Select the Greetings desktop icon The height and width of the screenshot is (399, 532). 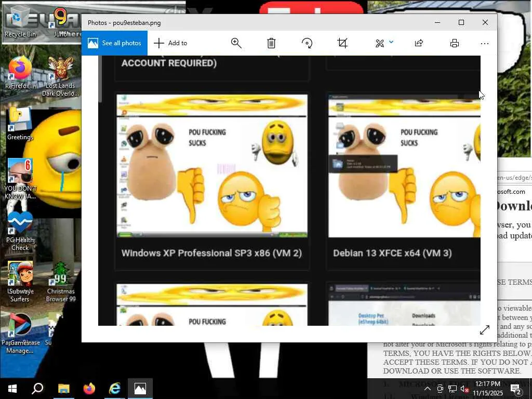tap(20, 124)
